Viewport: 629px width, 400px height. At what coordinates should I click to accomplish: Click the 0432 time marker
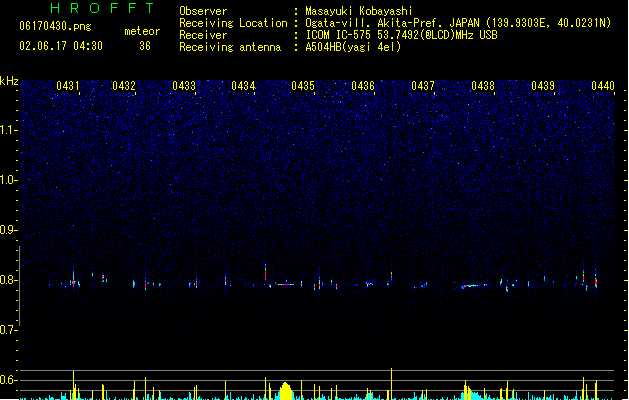(124, 86)
